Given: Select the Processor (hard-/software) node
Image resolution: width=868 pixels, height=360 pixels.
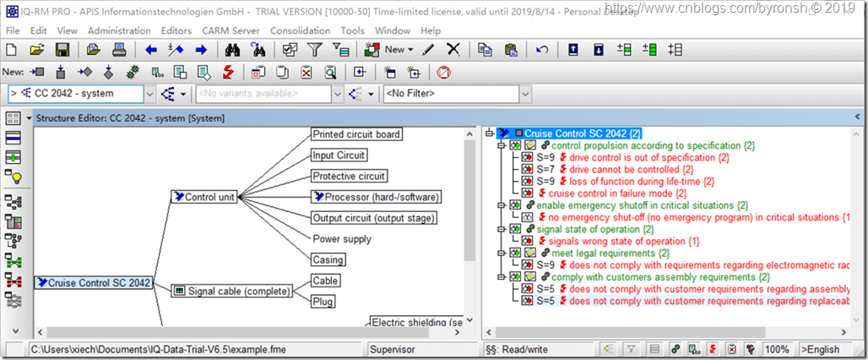Looking at the screenshot, I should [x=377, y=197].
